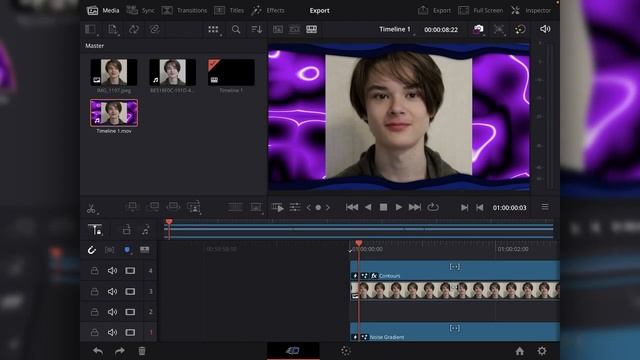Click the fast review icon

tap(278, 208)
